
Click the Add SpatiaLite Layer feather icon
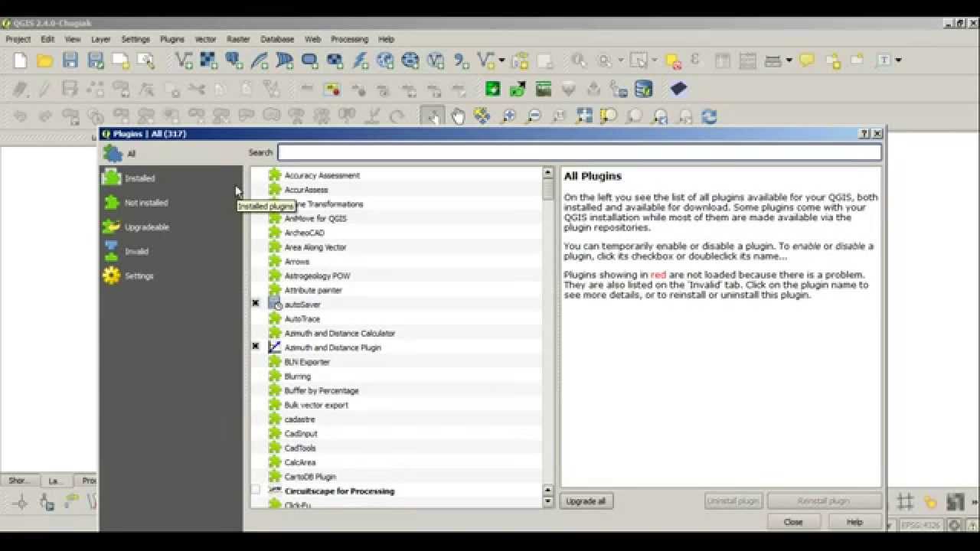[260, 60]
